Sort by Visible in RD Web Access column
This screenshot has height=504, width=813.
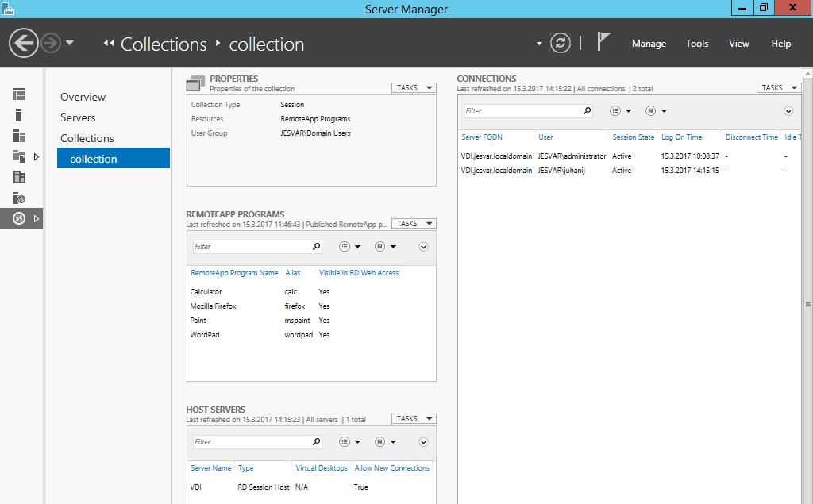click(359, 273)
